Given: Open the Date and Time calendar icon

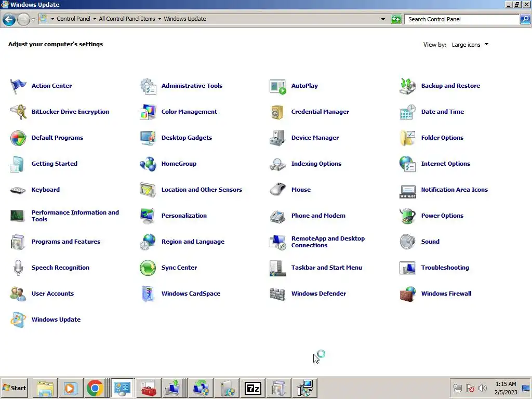Looking at the screenshot, I should [407, 112].
